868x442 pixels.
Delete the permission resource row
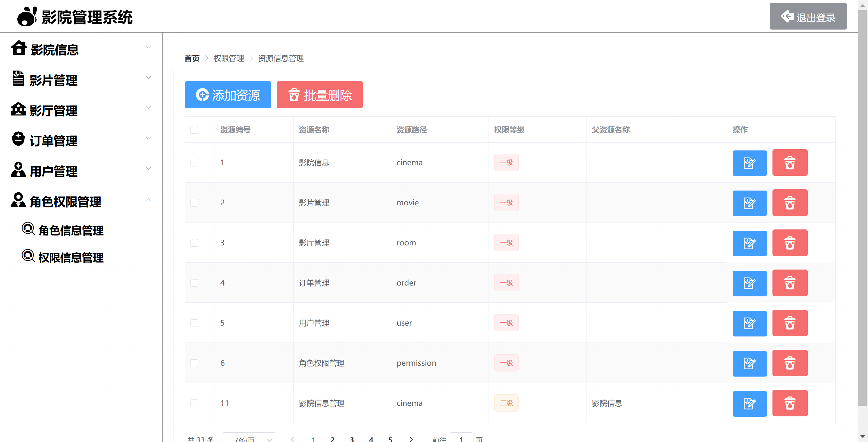tap(790, 363)
